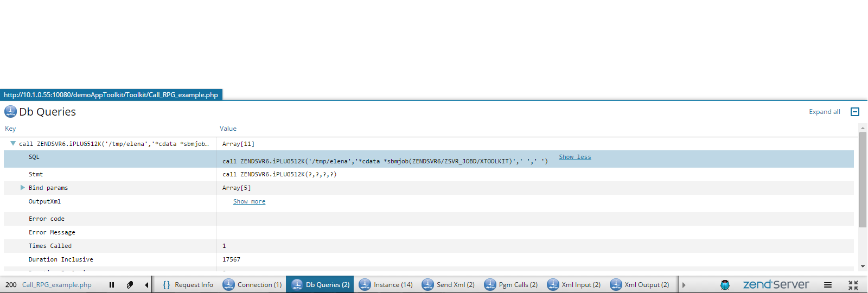Click the Value column header
Image resolution: width=868 pixels, height=293 pixels.
pos(228,129)
